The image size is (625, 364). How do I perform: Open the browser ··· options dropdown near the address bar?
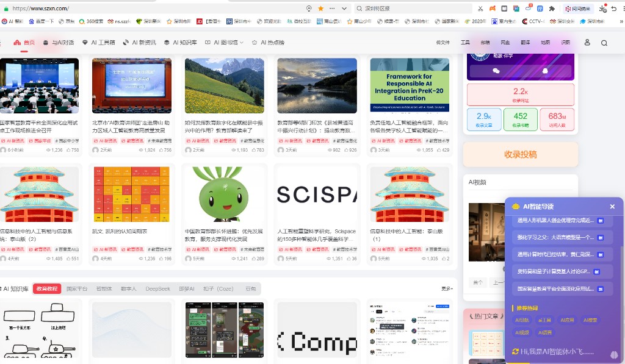pyautogui.click(x=331, y=9)
